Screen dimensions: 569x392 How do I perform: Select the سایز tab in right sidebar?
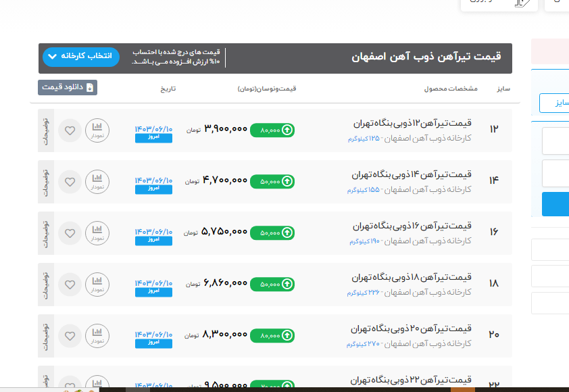554,103
